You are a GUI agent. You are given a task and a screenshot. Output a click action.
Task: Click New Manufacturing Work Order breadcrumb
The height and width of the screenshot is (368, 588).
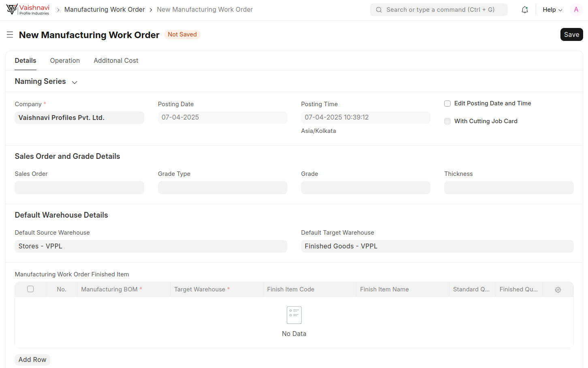tap(205, 9)
